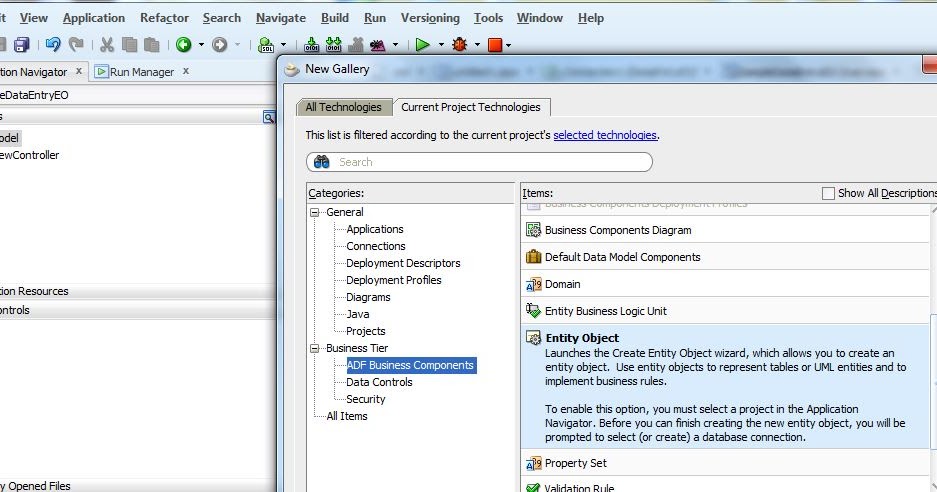Close the Application Navigator tab
The height and width of the screenshot is (492, 937).
pyautogui.click(x=79, y=71)
